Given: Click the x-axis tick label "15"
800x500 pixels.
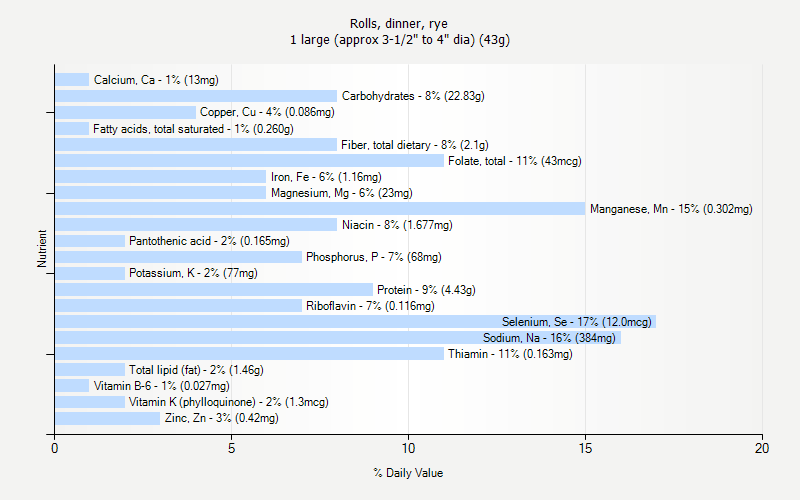Looking at the screenshot, I should coord(585,448).
